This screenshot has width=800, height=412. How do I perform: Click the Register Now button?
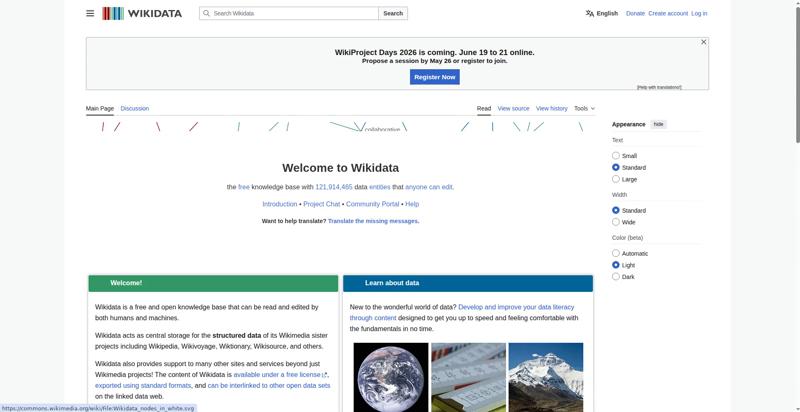435,77
